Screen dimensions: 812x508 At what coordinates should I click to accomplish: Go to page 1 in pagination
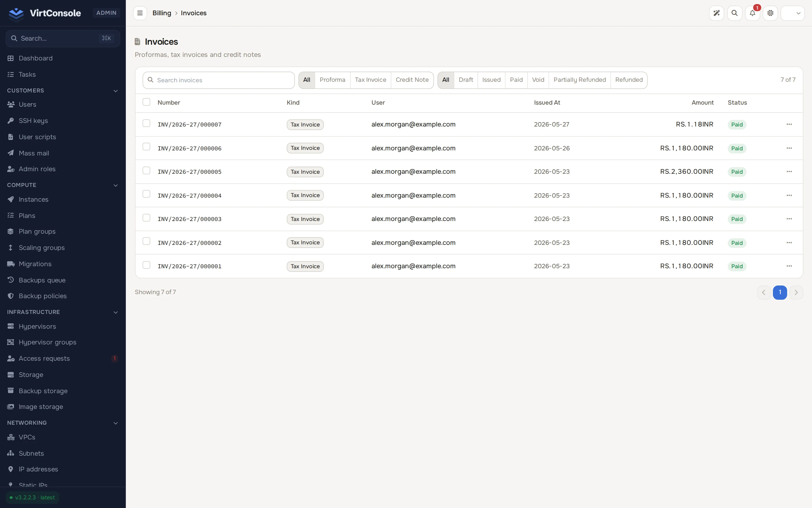click(x=780, y=292)
